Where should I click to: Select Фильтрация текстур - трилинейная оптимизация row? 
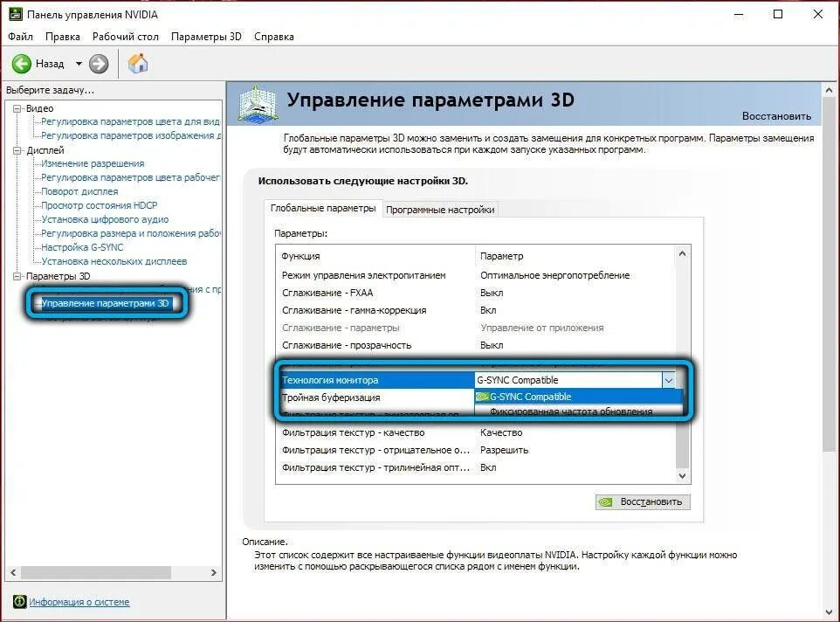point(476,467)
